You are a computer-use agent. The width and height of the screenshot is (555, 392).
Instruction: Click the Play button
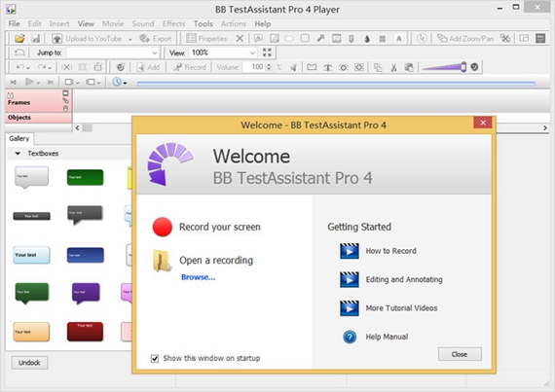[29, 82]
